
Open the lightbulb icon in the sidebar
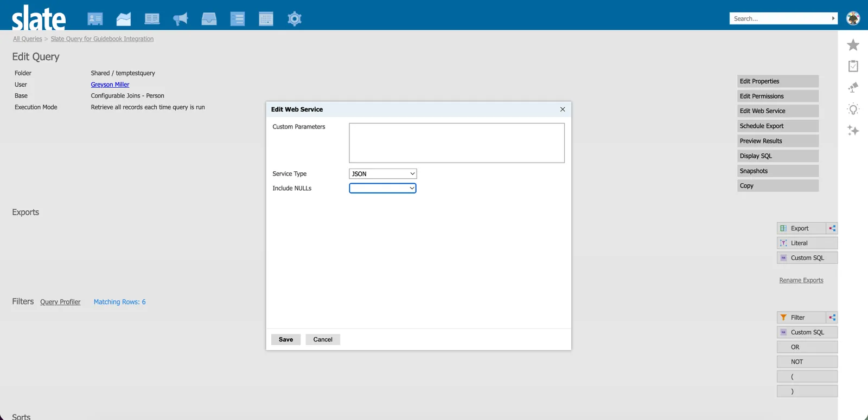[x=853, y=109]
